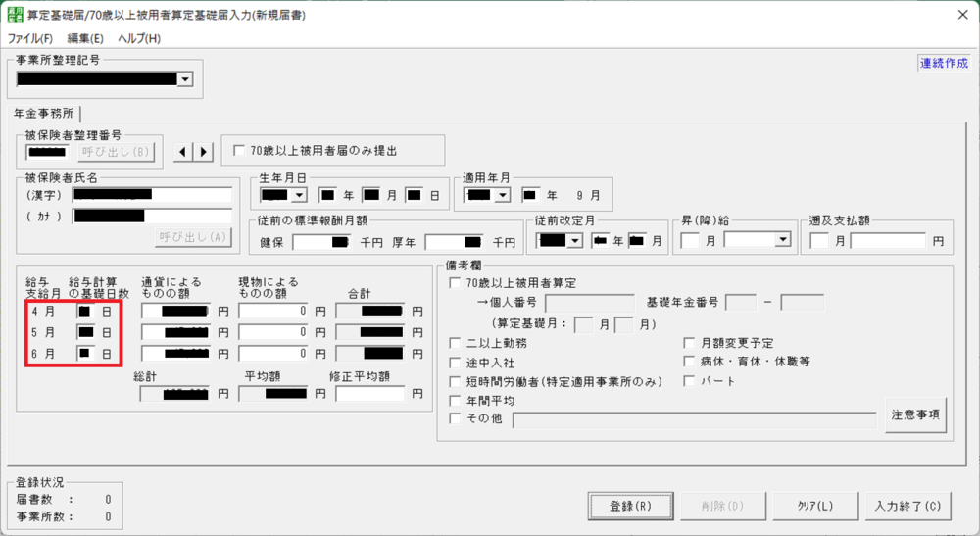
Task: Tick the 短時間労働者 checkbox
Action: point(455,381)
